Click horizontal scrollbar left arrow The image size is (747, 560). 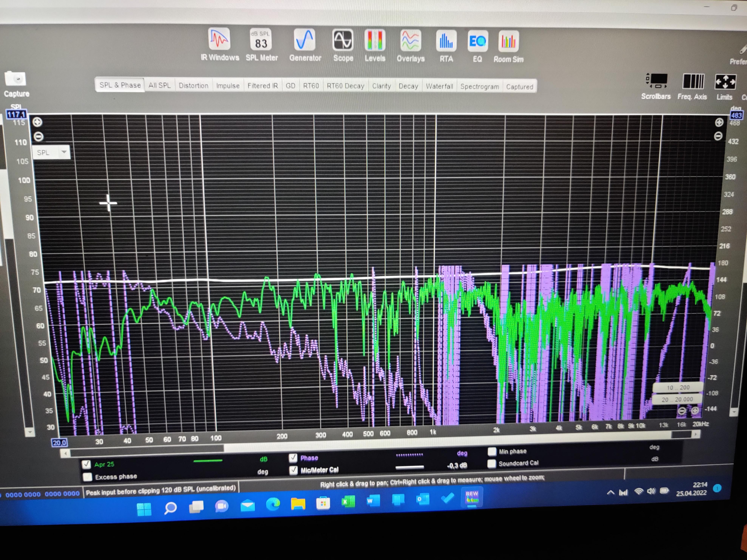(66, 453)
